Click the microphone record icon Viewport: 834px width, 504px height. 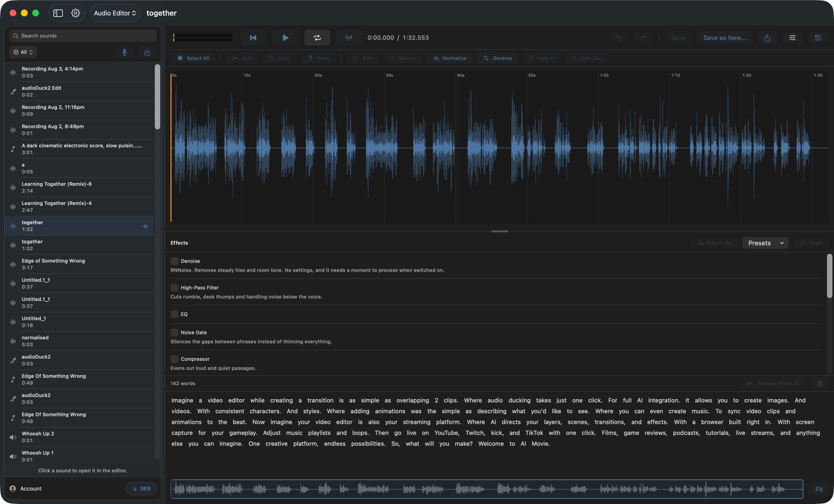pos(124,52)
